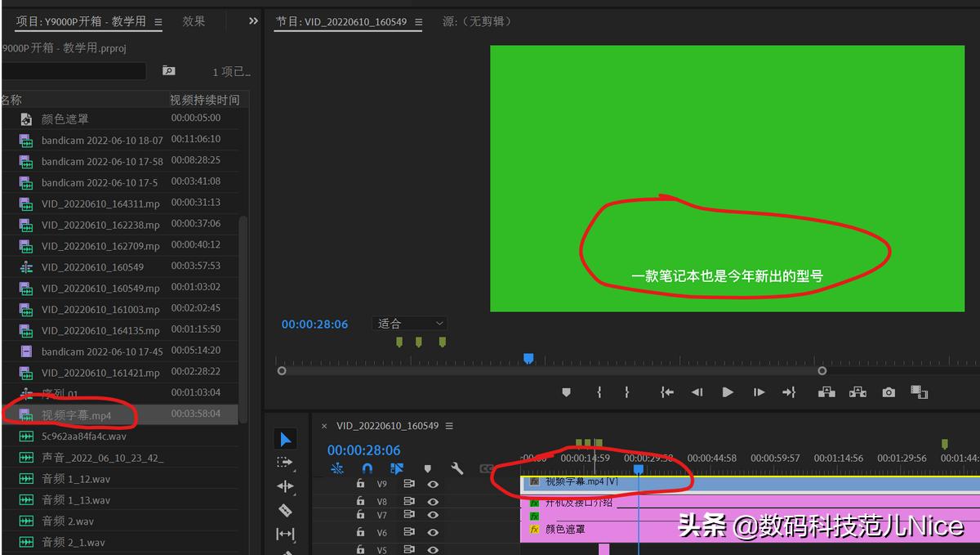Viewport: 980px width, 555px height.
Task: Select the Ripple Edit tool
Action: point(285,486)
